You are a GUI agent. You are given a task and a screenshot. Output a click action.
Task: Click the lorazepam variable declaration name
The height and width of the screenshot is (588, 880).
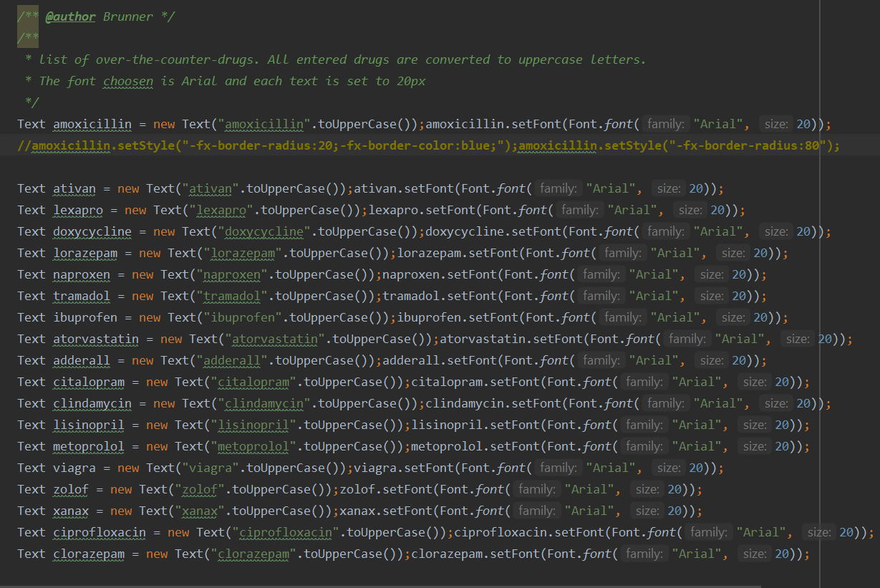point(85,253)
